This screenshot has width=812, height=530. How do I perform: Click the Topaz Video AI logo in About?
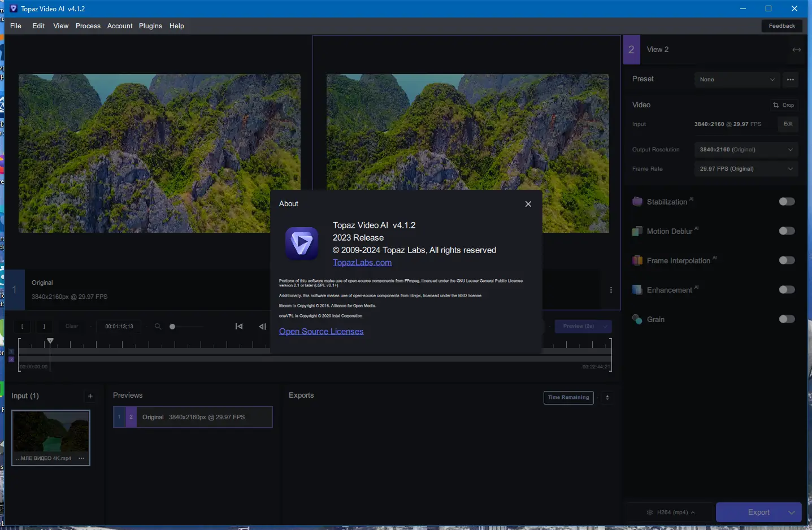point(302,244)
